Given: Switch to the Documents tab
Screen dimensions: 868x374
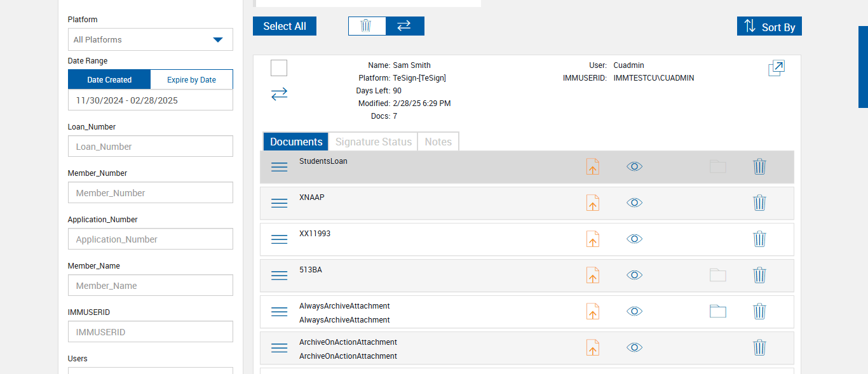Looking at the screenshot, I should click(x=296, y=142).
